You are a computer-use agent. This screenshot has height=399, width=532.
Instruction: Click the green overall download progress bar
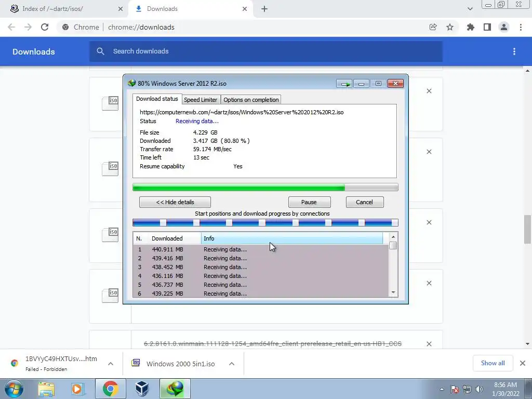(265, 187)
